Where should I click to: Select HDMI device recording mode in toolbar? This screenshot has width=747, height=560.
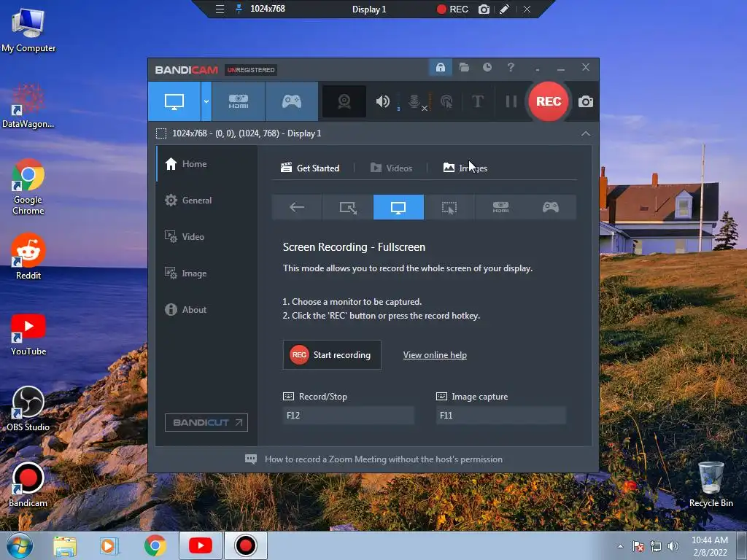click(x=239, y=101)
